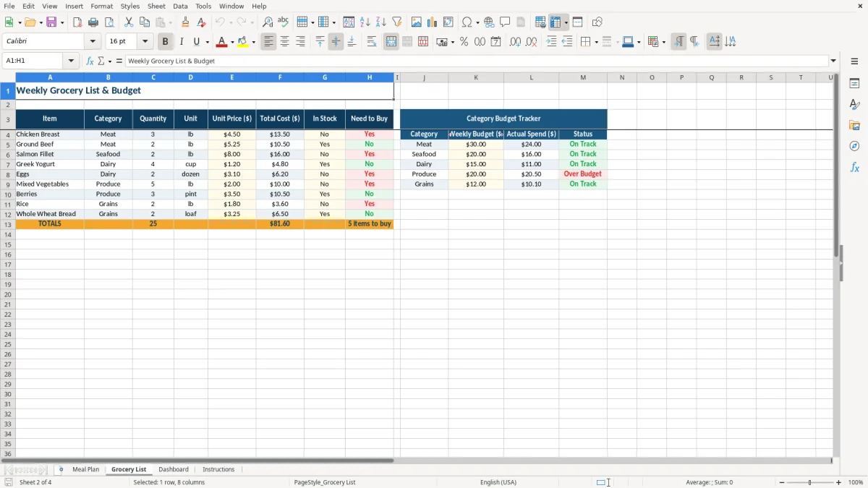
Task: Toggle Center Horizontally alignment
Action: pyautogui.click(x=284, y=42)
